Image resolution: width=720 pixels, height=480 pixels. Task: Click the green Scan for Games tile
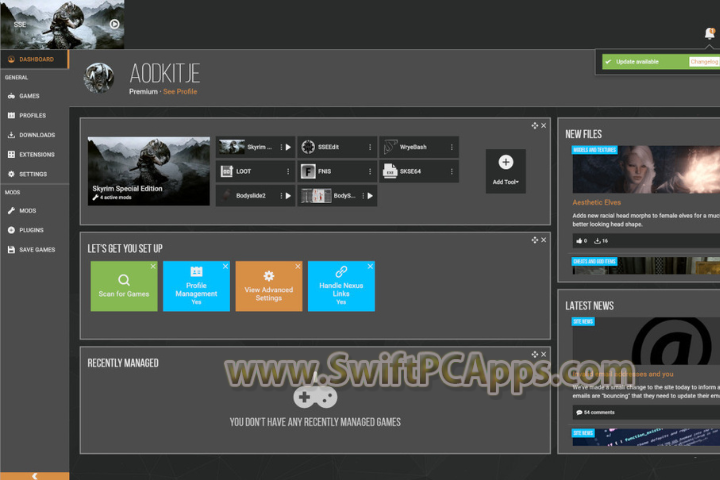(124, 286)
